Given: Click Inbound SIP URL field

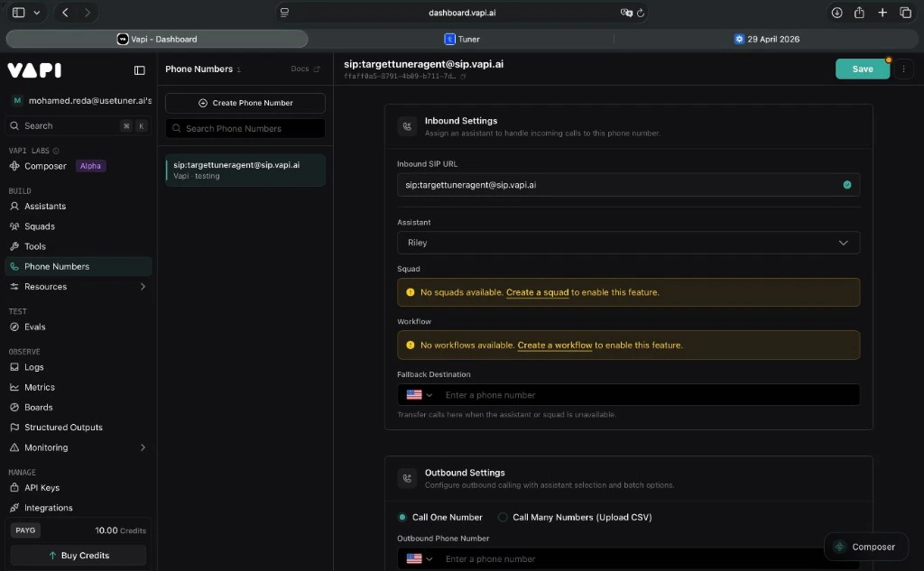Looking at the screenshot, I should pyautogui.click(x=628, y=185).
